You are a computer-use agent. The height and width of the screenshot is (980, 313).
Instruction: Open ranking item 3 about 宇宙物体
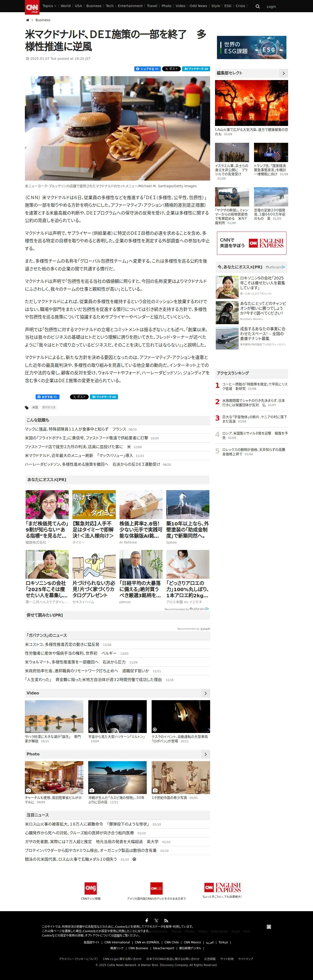[x=254, y=419]
